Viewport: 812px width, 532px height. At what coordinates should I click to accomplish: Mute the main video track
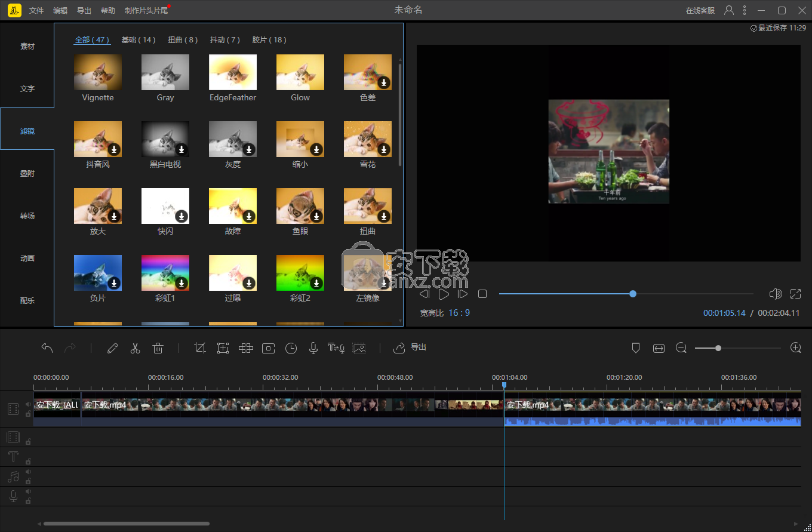[x=28, y=404]
